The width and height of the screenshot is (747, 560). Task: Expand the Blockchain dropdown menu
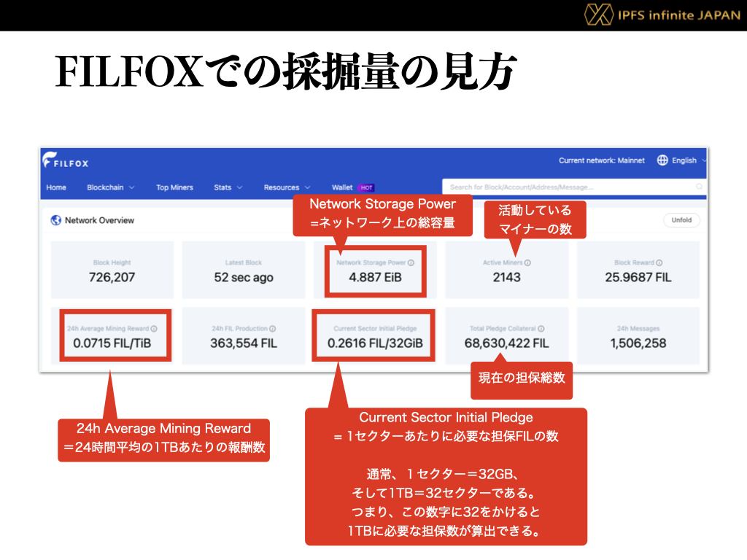tap(111, 187)
